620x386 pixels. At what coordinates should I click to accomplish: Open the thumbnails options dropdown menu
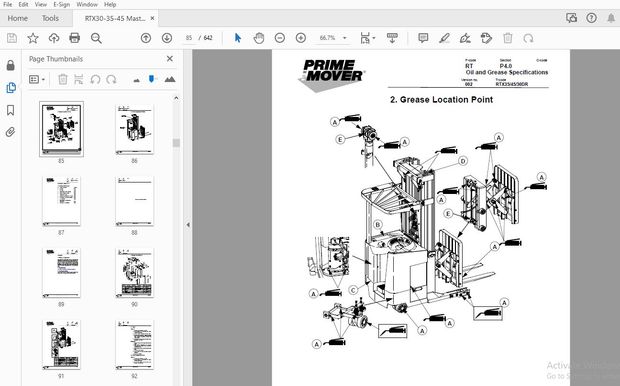tap(37, 79)
